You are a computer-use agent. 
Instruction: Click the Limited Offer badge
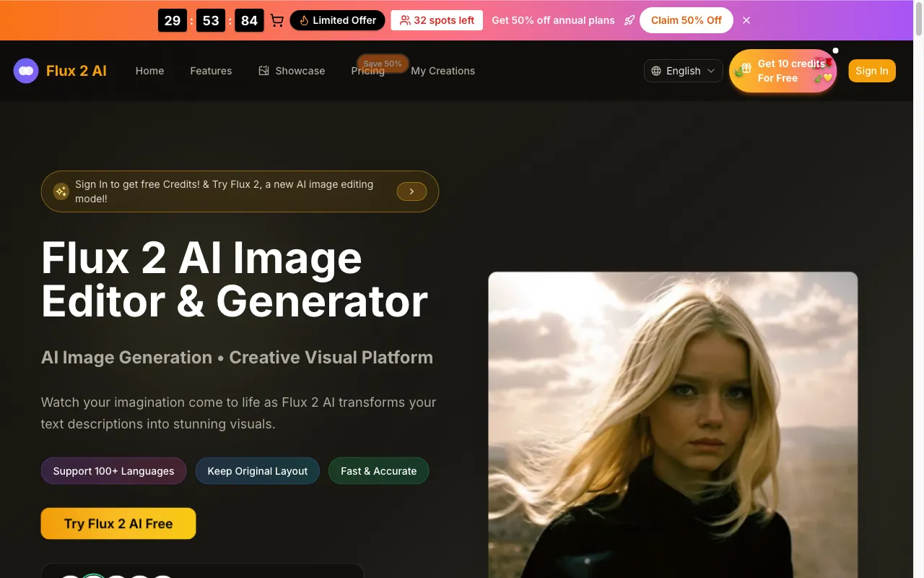click(337, 20)
